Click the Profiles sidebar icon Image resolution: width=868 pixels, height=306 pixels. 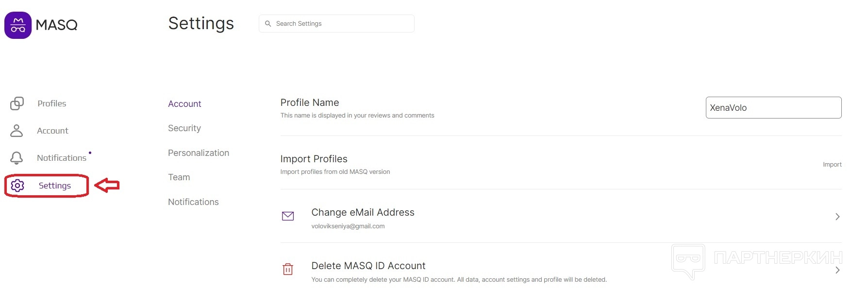[17, 103]
